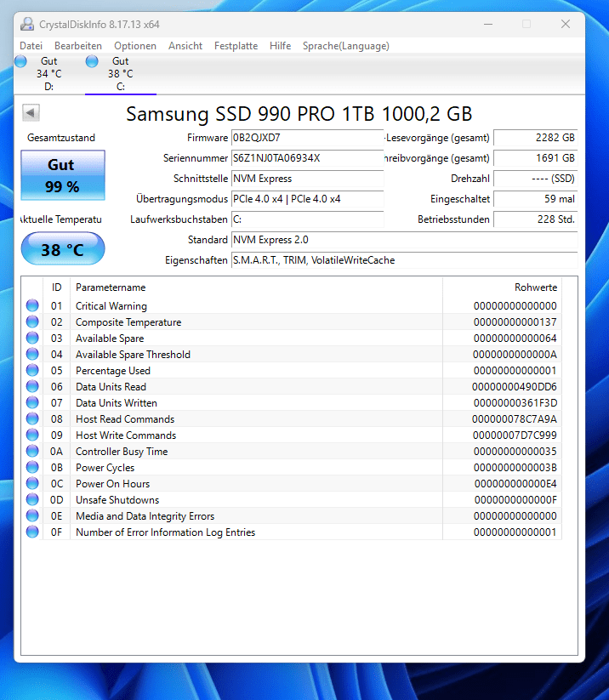Open the Sprache(Language) menu
Screen dimensions: 609x700
coord(346,46)
